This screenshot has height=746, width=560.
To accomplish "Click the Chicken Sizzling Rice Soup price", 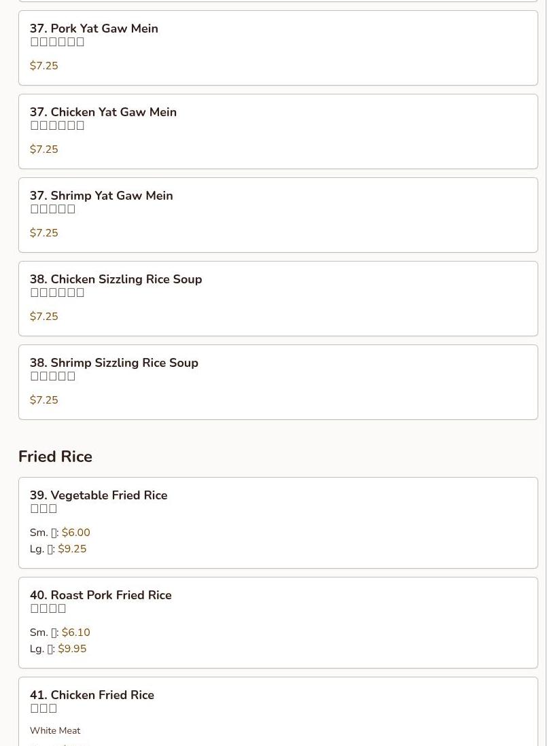I will (x=44, y=317).
